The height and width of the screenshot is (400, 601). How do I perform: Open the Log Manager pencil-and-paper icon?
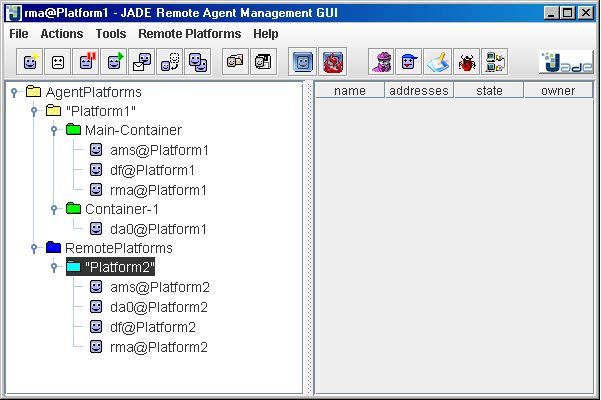point(438,62)
